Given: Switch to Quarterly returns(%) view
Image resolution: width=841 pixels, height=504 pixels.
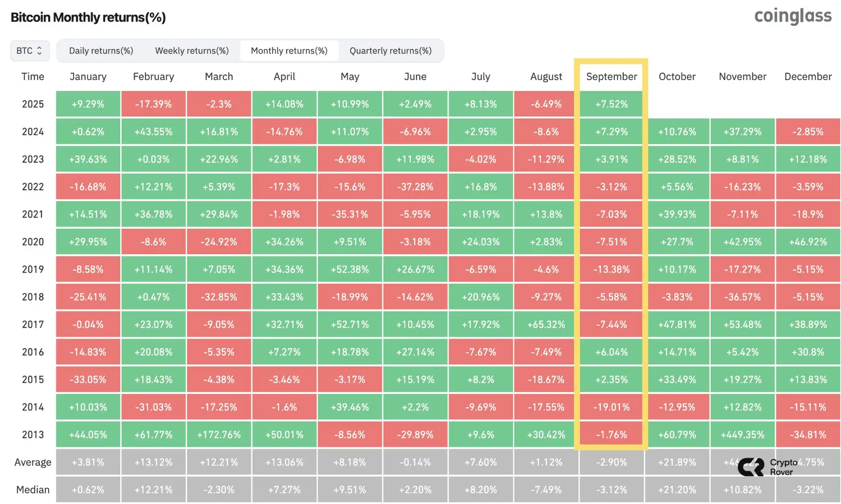Looking at the screenshot, I should pyautogui.click(x=390, y=50).
